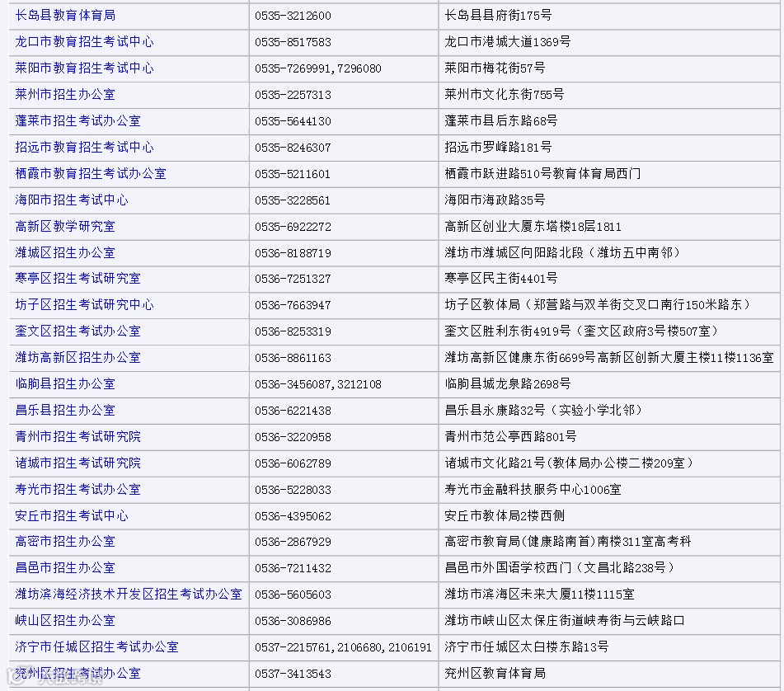Select address 潍坊市滨海区未来大厦11楼1115室
Viewport: 784px width, 691px height.
tap(539, 594)
